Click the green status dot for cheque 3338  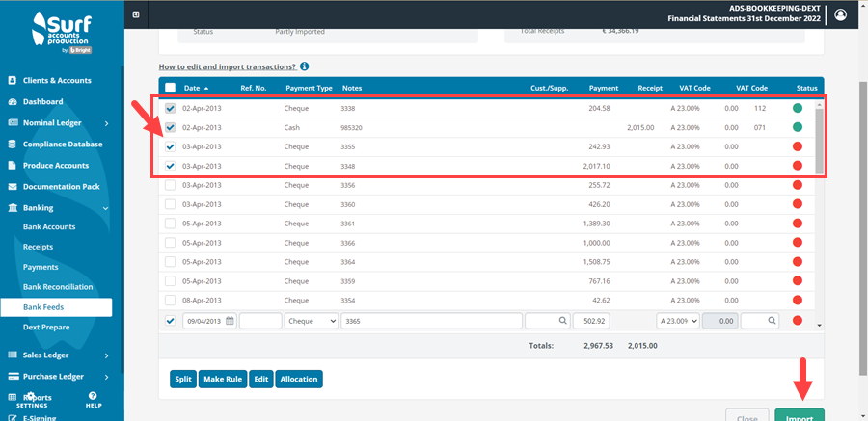click(798, 109)
